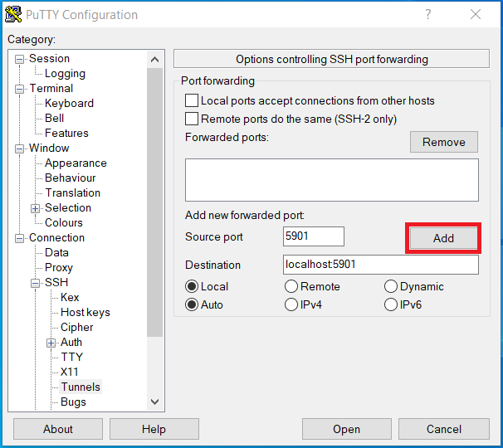The width and height of the screenshot is (503, 448).
Task: Click the Remove forwarded port button
Action: (443, 142)
